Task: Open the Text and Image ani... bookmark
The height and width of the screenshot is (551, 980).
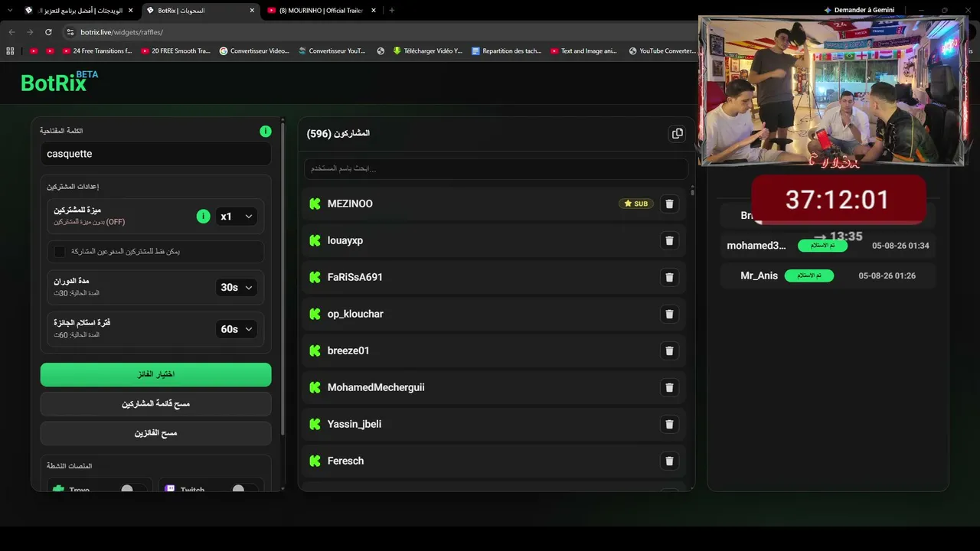Action: 583,51
